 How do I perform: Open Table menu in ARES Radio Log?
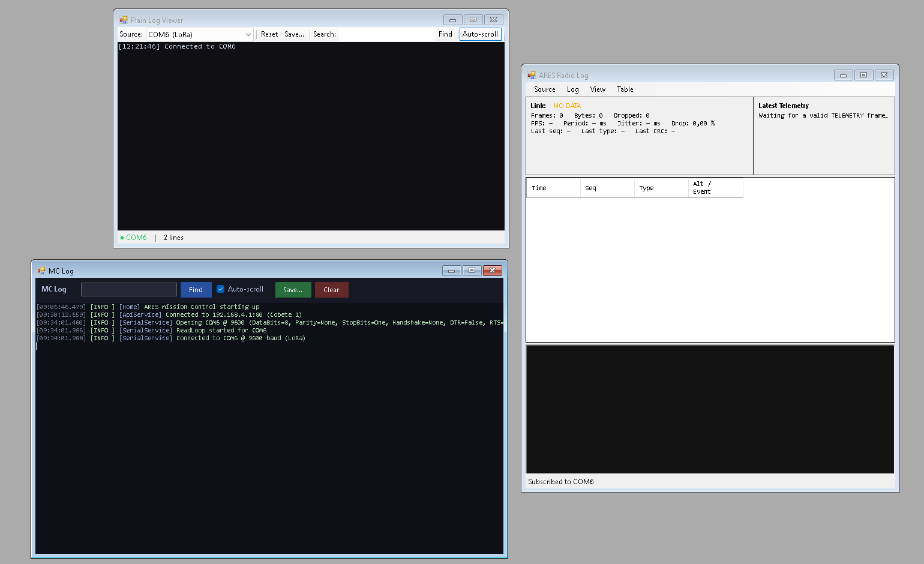pos(625,89)
